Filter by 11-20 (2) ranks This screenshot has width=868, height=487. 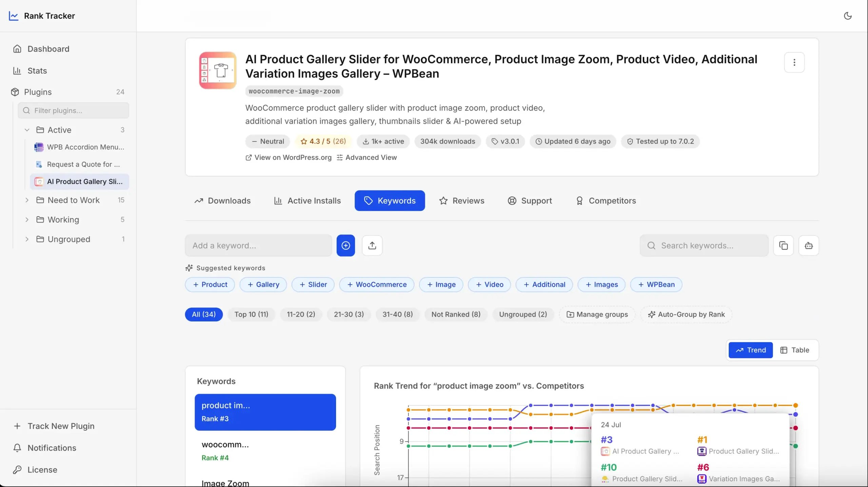pos(301,314)
